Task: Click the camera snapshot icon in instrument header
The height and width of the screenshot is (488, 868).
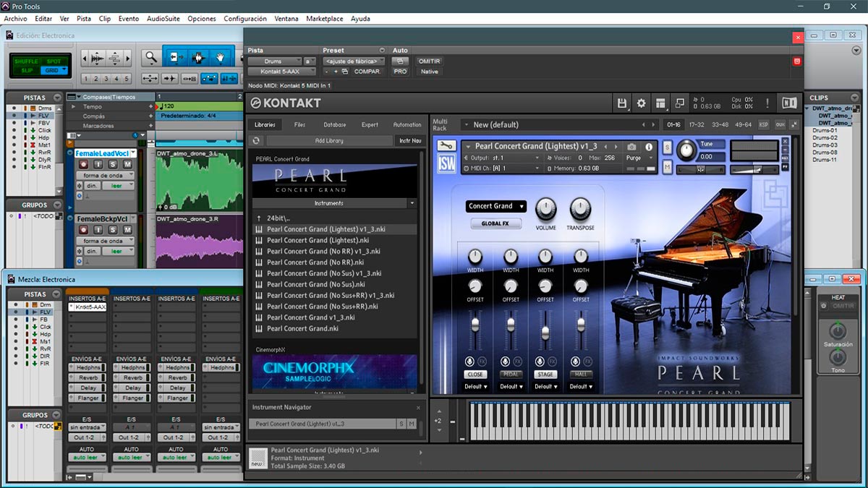Action: (x=631, y=147)
